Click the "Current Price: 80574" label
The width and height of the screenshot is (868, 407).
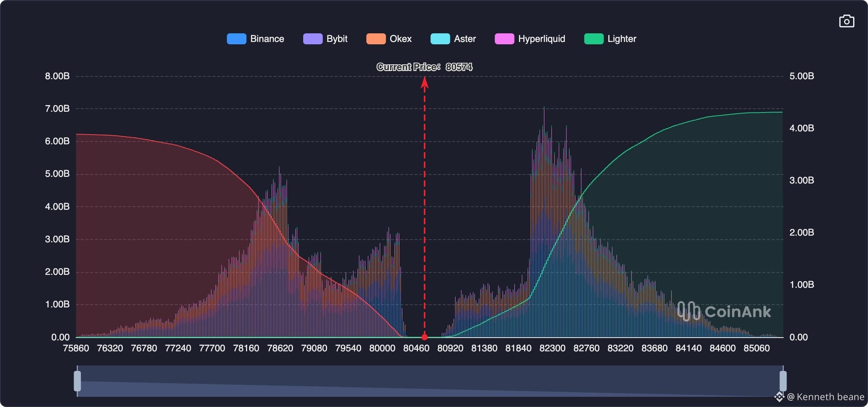[x=425, y=67]
